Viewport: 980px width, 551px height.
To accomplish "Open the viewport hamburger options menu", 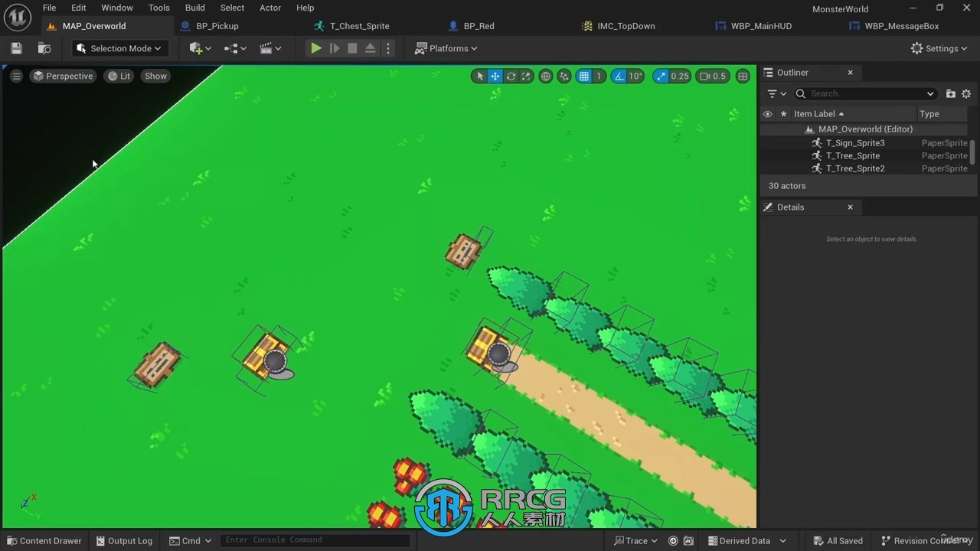I will tap(16, 76).
